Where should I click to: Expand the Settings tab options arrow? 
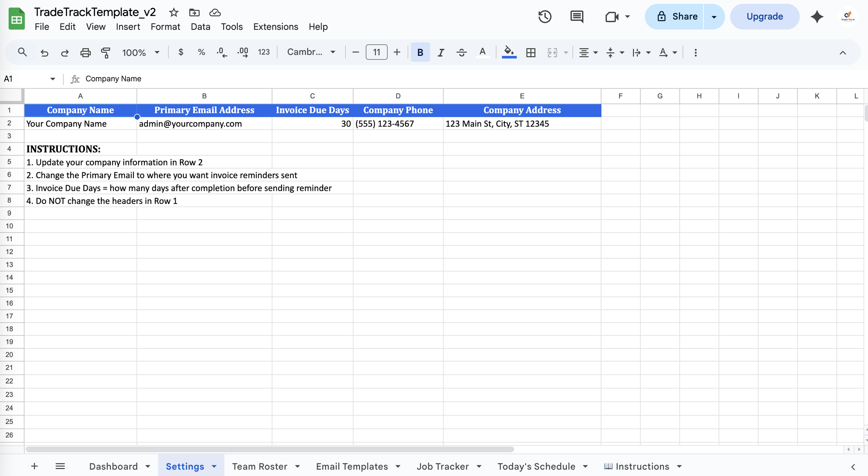(x=214, y=467)
